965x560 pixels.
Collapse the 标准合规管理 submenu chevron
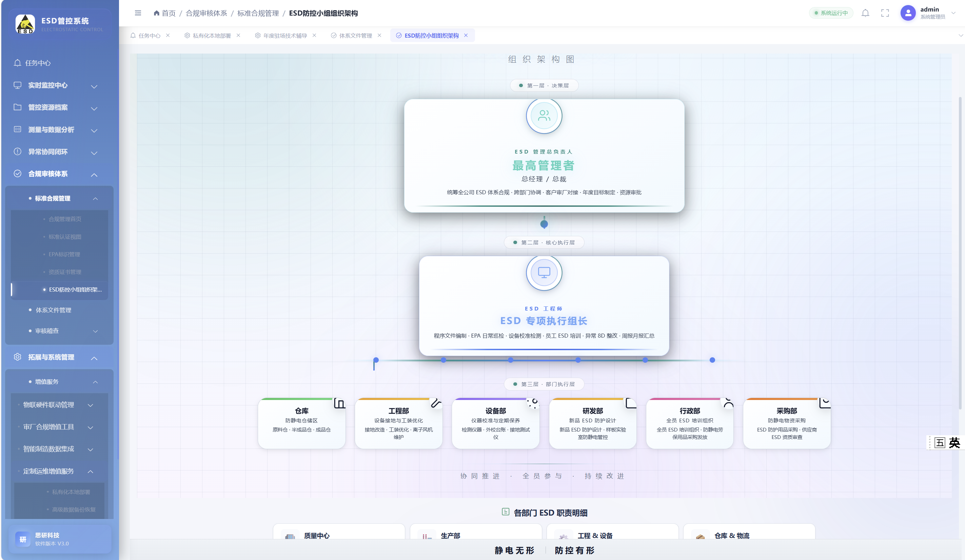coord(95,198)
